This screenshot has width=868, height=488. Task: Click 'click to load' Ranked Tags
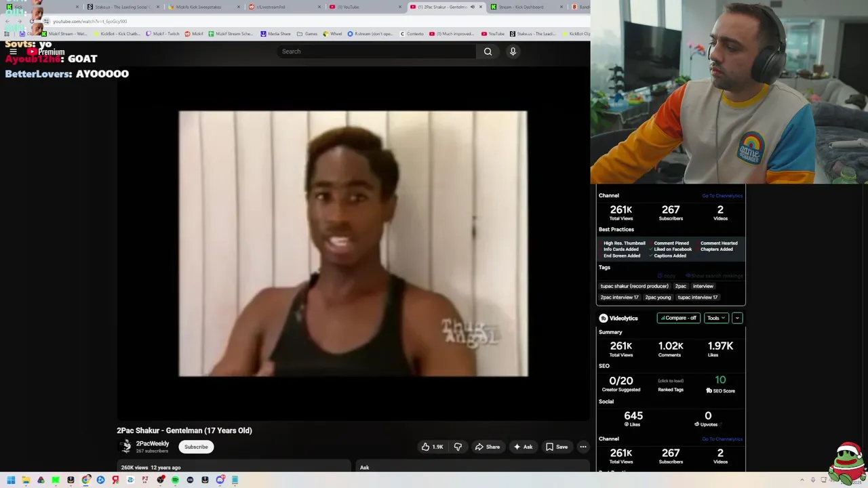[671, 381]
